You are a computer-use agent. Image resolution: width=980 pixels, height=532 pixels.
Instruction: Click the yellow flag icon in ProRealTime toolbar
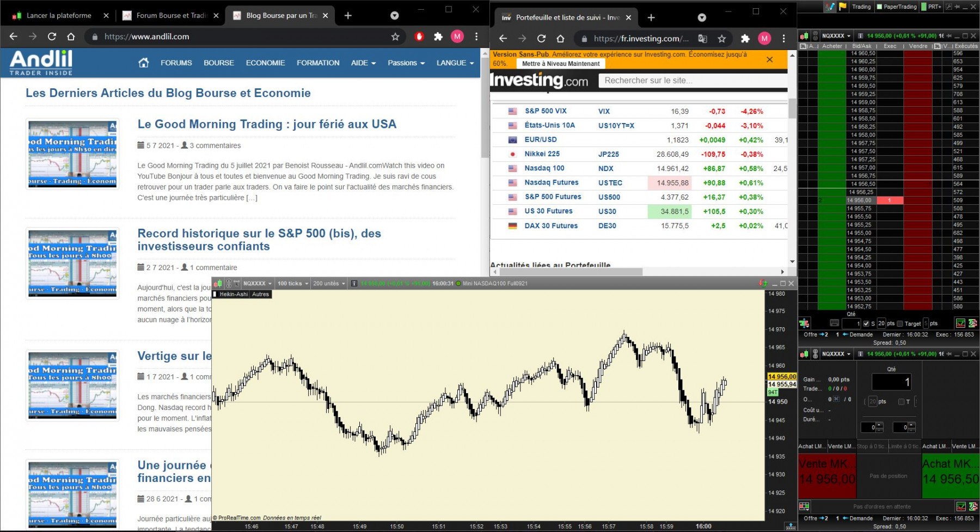tap(843, 7)
